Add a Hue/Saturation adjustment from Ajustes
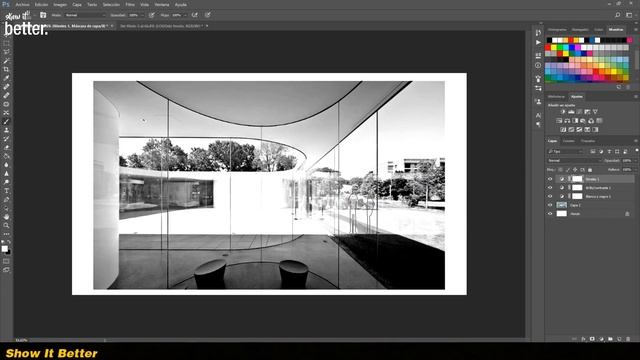The image size is (640, 360). [x=559, y=121]
